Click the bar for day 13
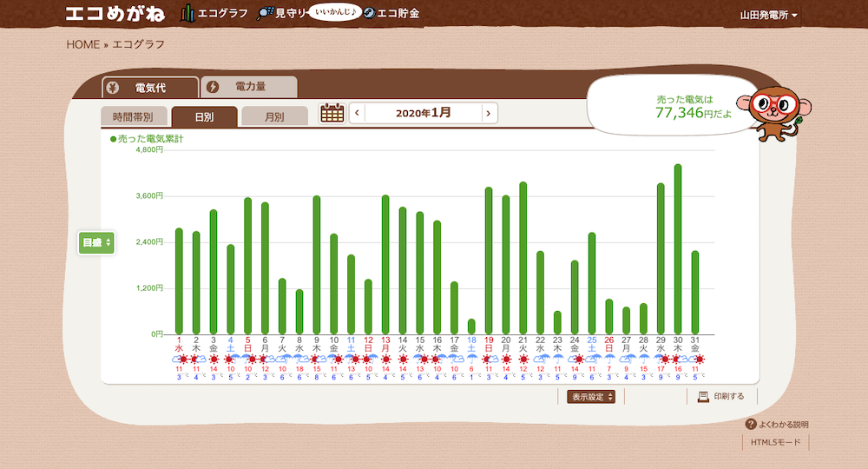This screenshot has width=868, height=469. click(385, 265)
